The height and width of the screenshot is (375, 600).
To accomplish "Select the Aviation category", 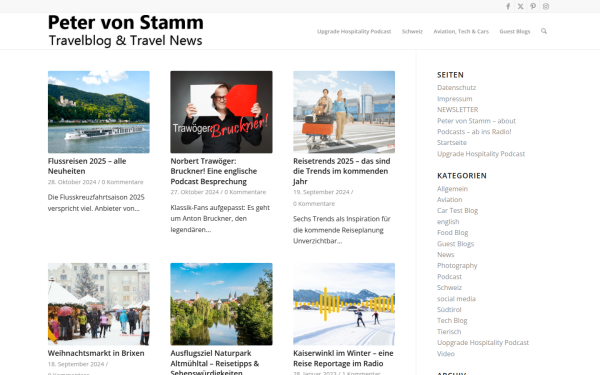I will (450, 199).
